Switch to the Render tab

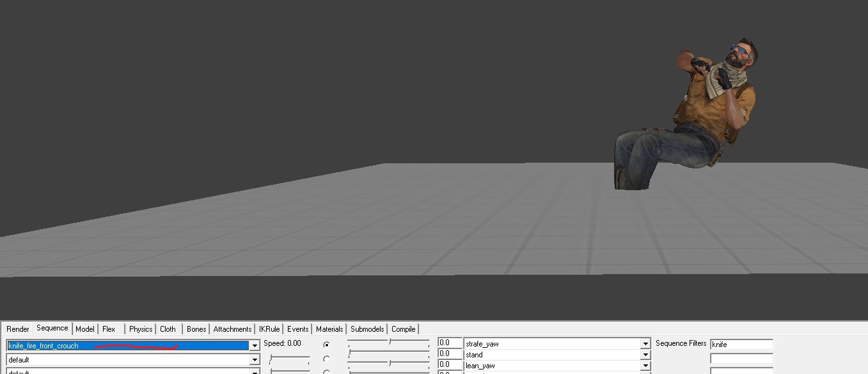click(x=18, y=329)
